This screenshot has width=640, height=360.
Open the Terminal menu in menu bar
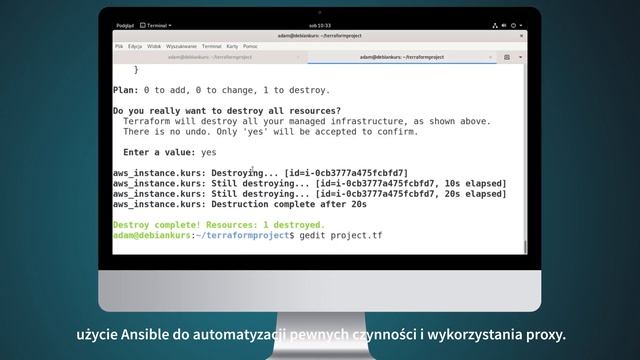pos(211,47)
